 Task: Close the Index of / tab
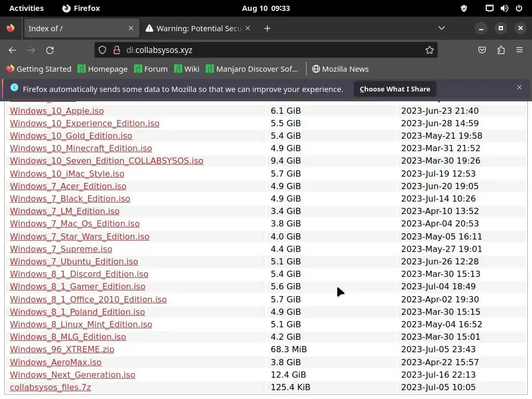tap(131, 28)
